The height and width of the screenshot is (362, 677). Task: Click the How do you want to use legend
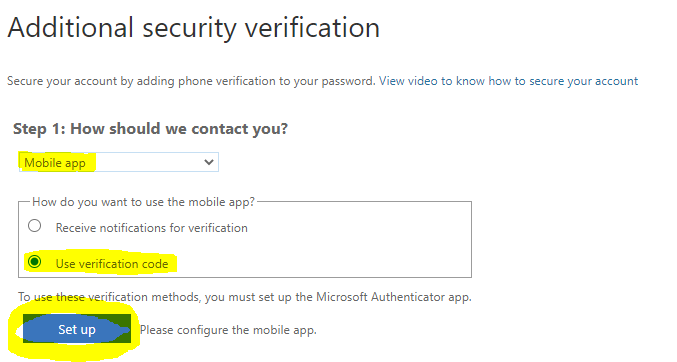tap(144, 202)
